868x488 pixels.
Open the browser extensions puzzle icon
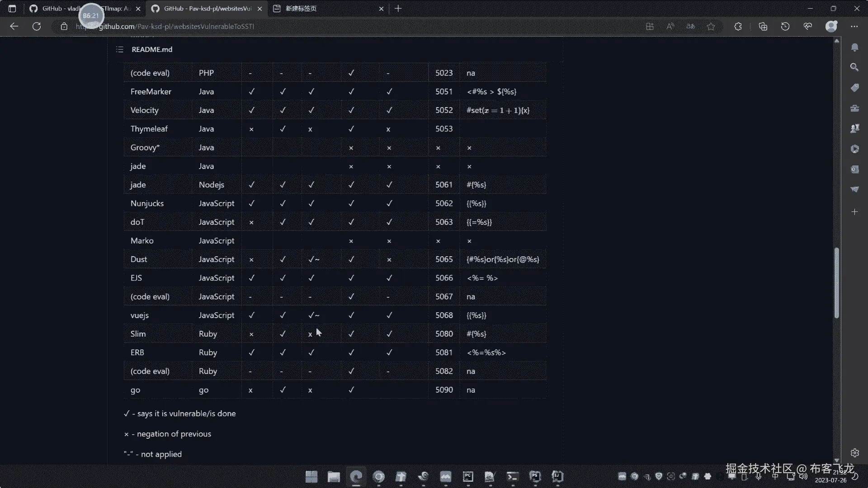click(738, 26)
